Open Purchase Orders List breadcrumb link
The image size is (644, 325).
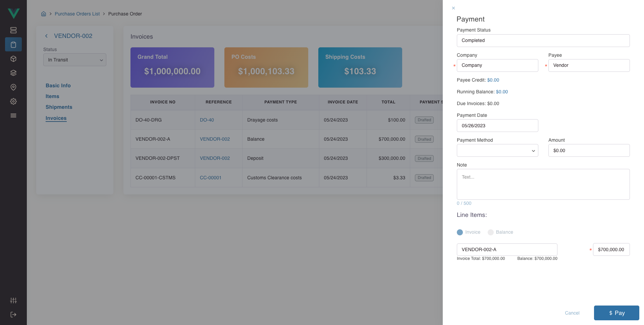[x=77, y=14]
